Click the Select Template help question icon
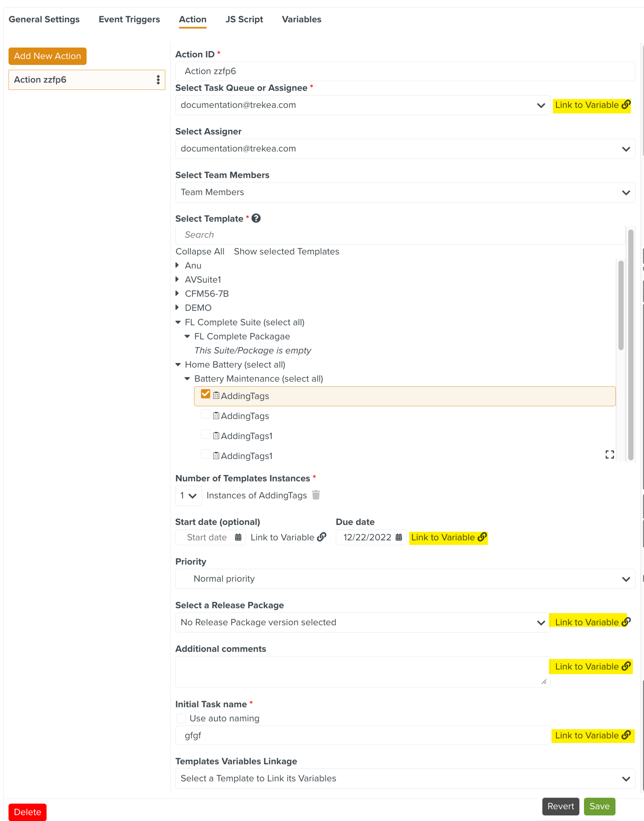 coord(256,218)
